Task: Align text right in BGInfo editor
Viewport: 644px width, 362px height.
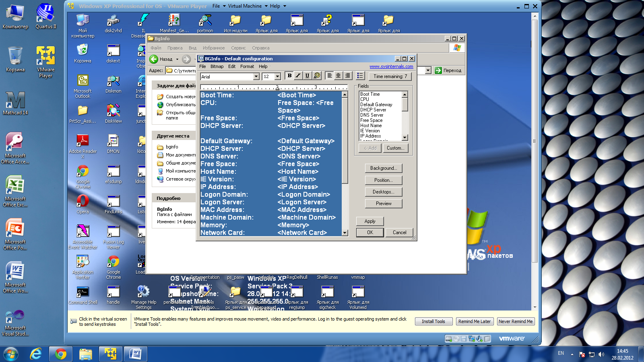Action: pos(348,76)
